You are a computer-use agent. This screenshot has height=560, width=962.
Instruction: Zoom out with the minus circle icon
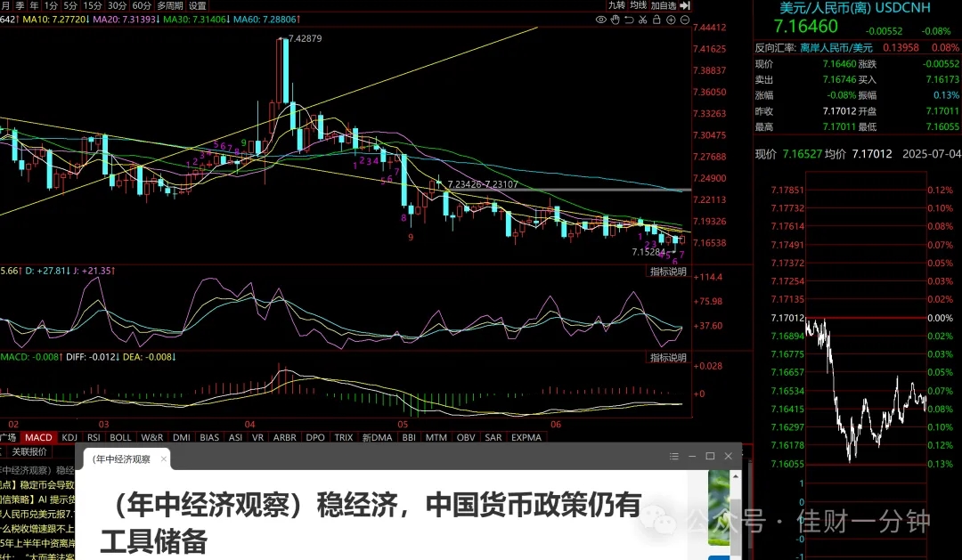click(685, 20)
